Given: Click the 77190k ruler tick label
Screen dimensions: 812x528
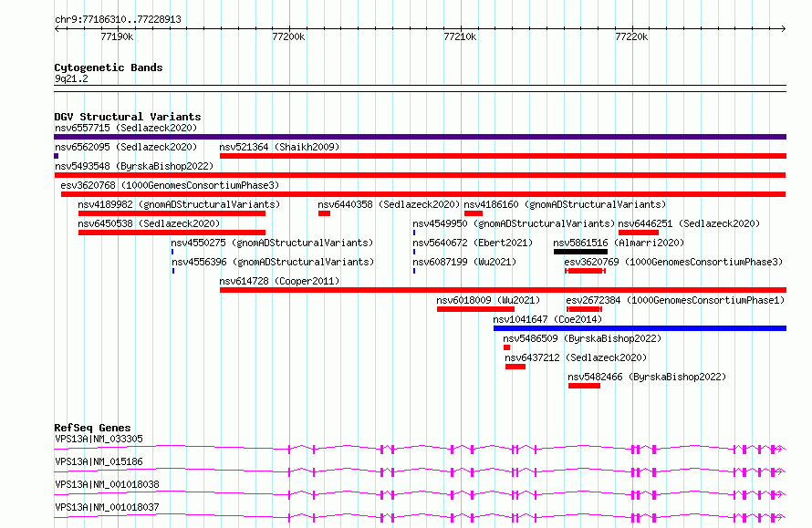Looking at the screenshot, I should click(117, 36).
